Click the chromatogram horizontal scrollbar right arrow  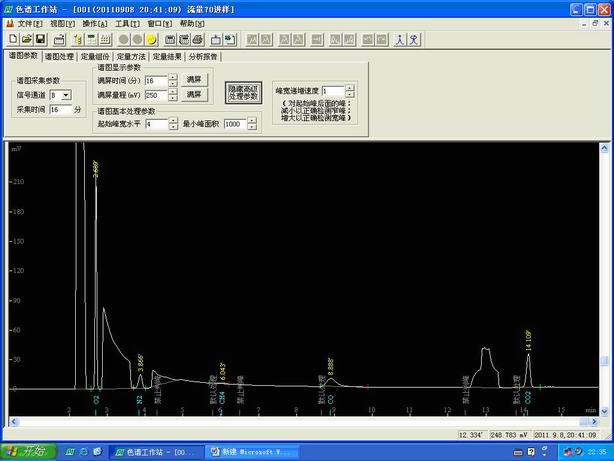click(594, 421)
